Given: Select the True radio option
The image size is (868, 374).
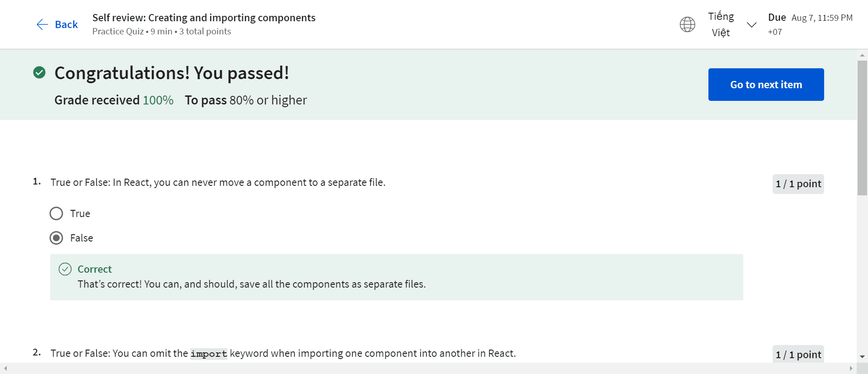Looking at the screenshot, I should point(57,213).
